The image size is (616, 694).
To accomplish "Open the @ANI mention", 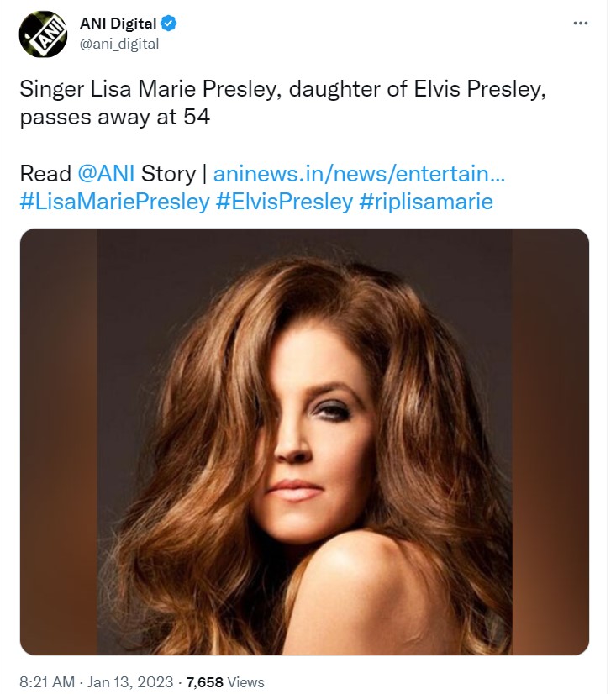I will [x=107, y=174].
